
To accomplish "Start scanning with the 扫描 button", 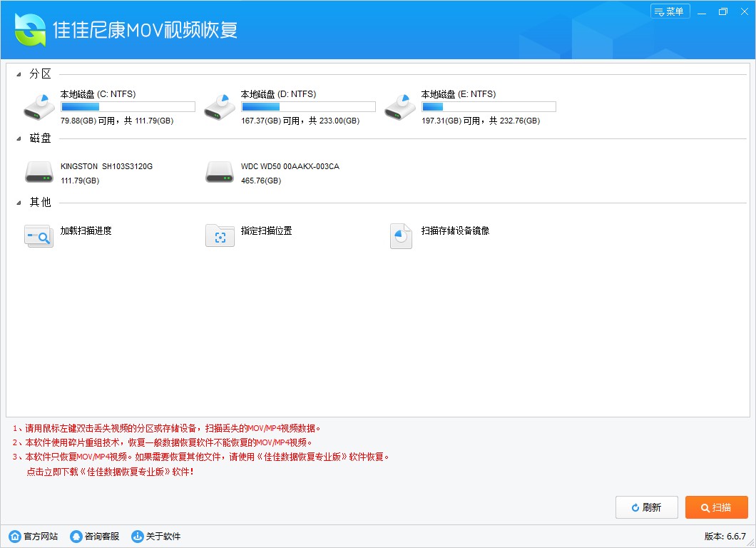I will (x=717, y=507).
